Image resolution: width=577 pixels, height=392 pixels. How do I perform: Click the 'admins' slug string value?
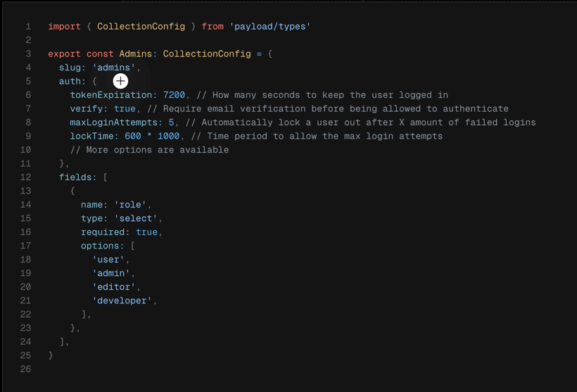[114, 68]
